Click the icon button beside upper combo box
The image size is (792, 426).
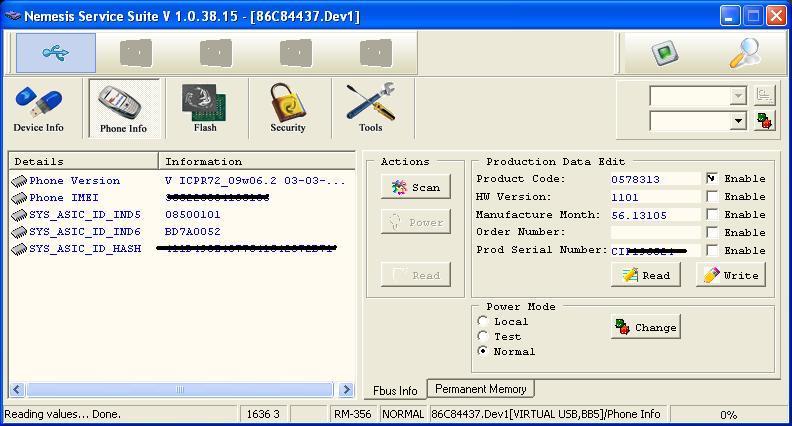coord(764,95)
